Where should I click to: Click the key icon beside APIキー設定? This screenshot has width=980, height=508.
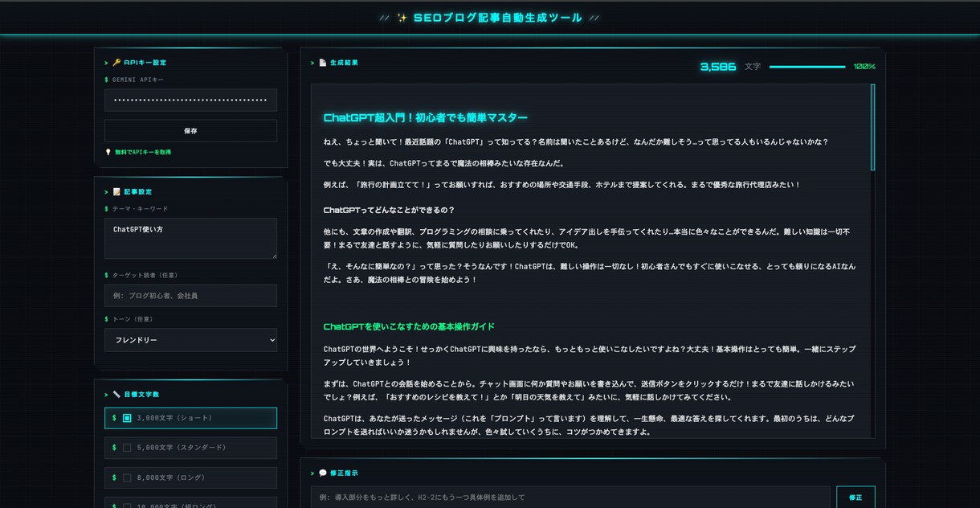pos(116,63)
